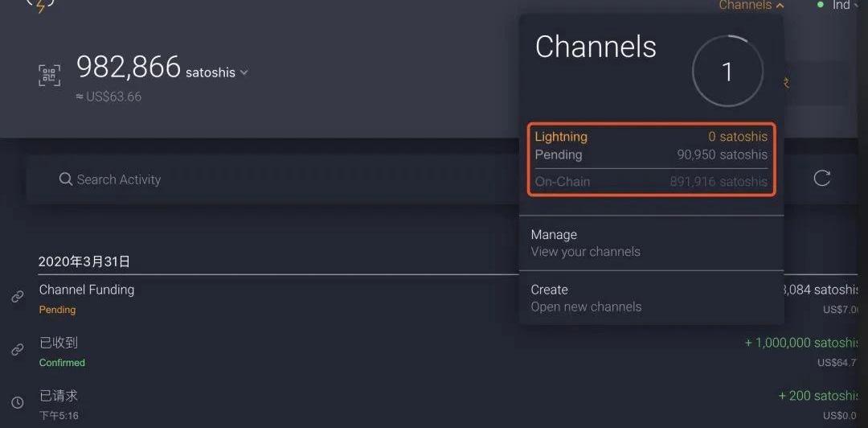Select Create Open new channels
Image resolution: width=868 pixels, height=428 pixels.
[651, 298]
